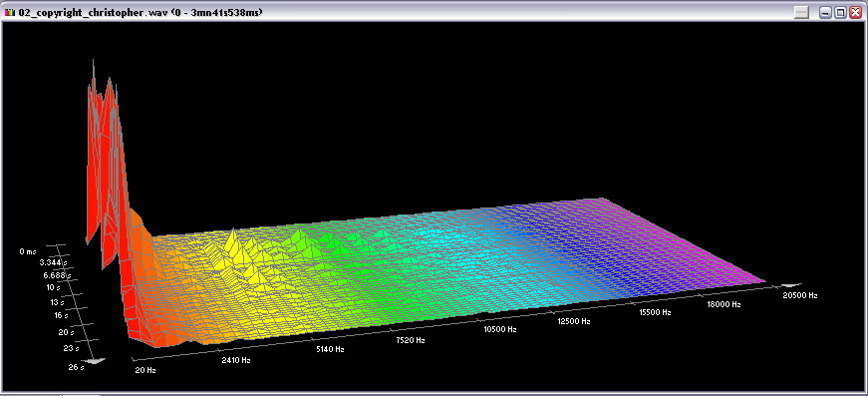Viewport: 868px width, 396px height.
Task: Click the gray dash button beside minimize
Action: (x=801, y=13)
